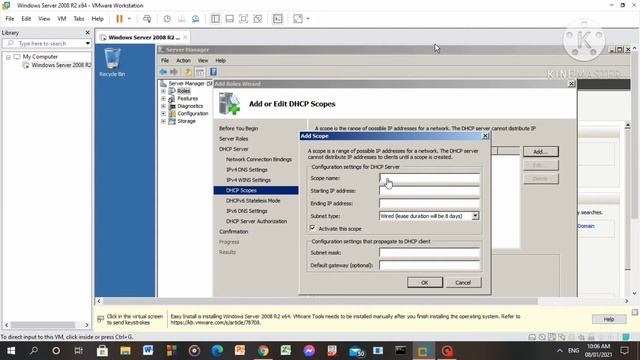Open the snapshot manager icon in VMware toolbar

pos(196,19)
